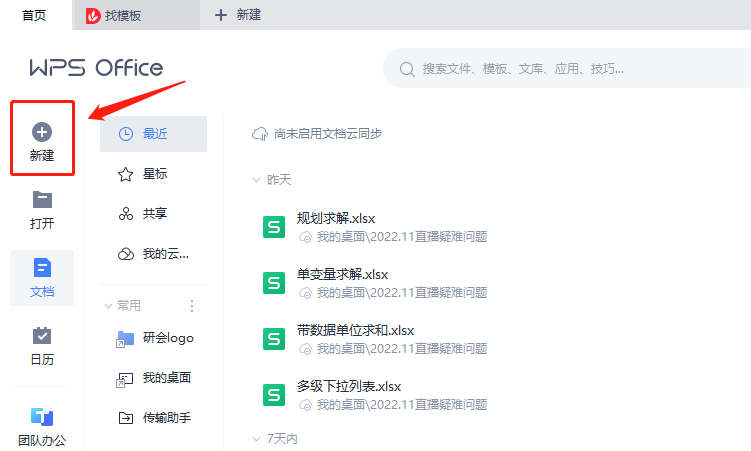Click the cloud sync status icon
This screenshot has width=751, height=451.
260,134
